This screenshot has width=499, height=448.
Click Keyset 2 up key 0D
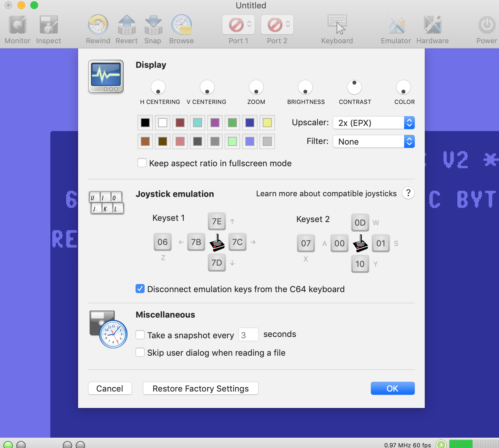(x=360, y=223)
